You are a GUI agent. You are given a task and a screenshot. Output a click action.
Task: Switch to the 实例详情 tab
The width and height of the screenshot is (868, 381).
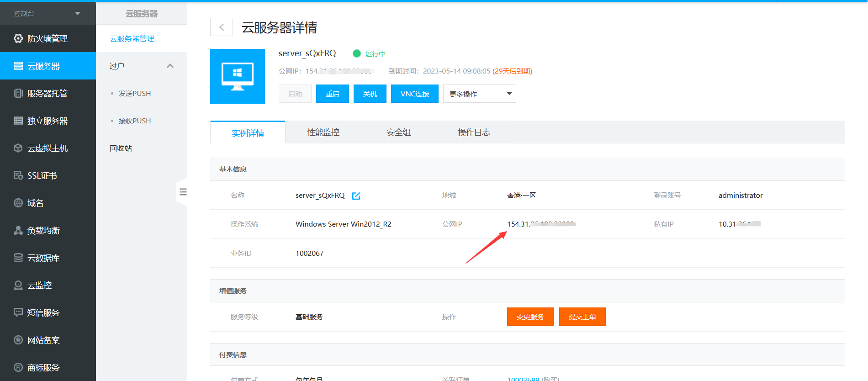(x=248, y=132)
